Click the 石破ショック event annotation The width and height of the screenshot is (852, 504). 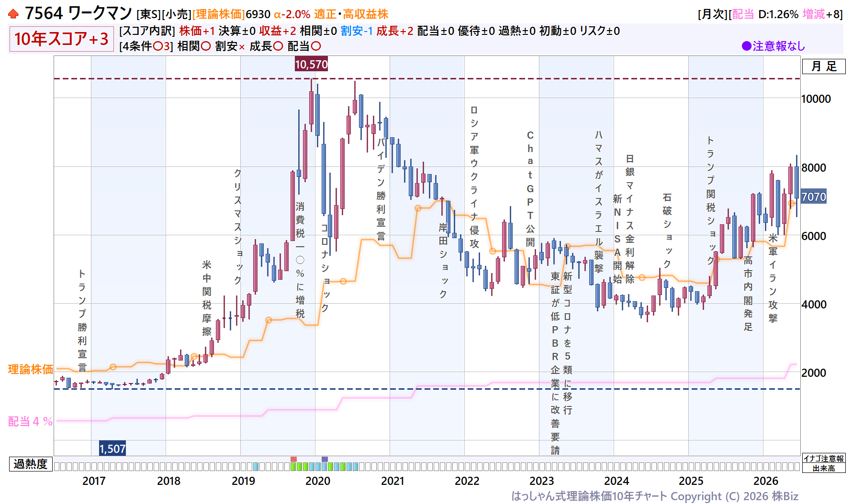coord(667,231)
